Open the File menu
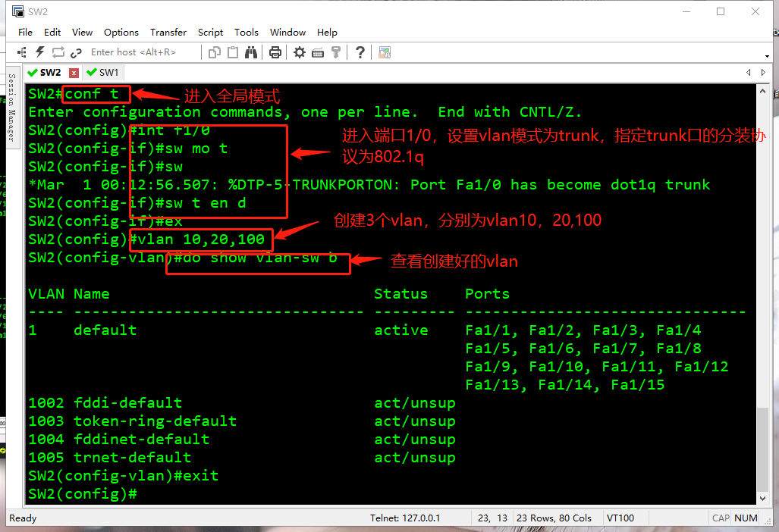Image resolution: width=779 pixels, height=532 pixels. [x=25, y=33]
